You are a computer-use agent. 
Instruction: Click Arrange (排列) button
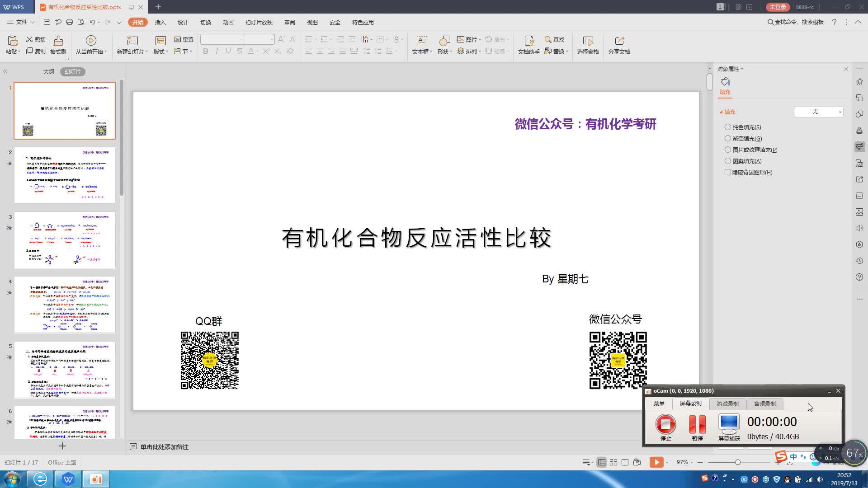point(468,51)
